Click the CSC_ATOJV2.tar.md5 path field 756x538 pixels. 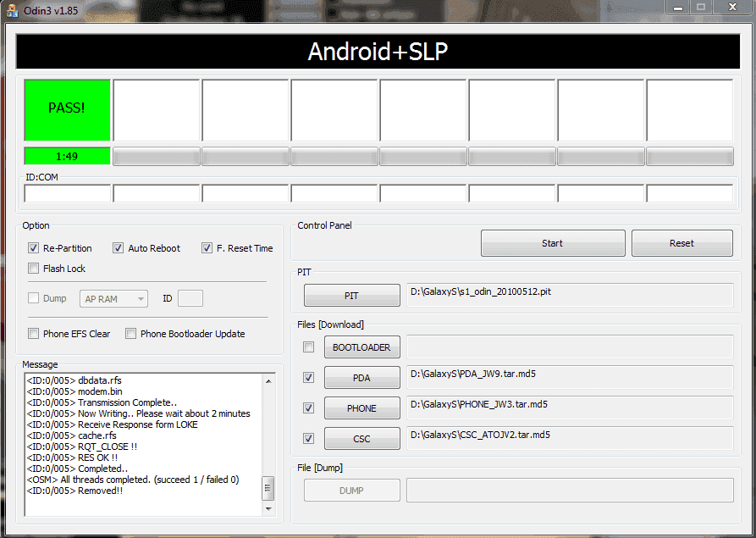tap(570, 438)
